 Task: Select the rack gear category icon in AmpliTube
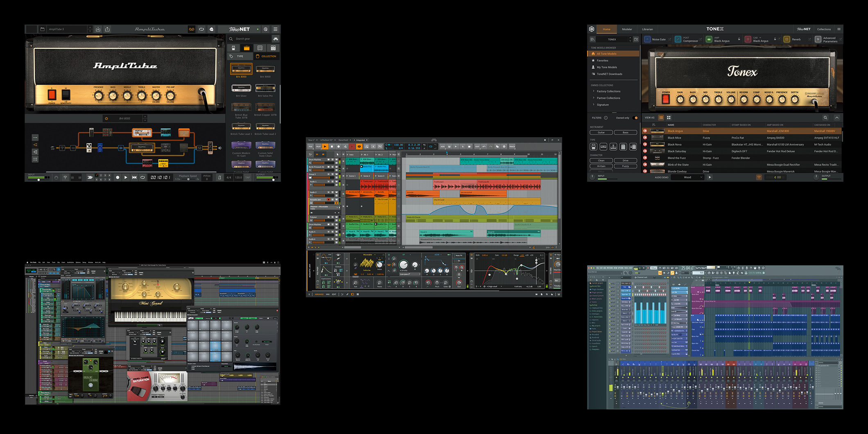point(273,48)
